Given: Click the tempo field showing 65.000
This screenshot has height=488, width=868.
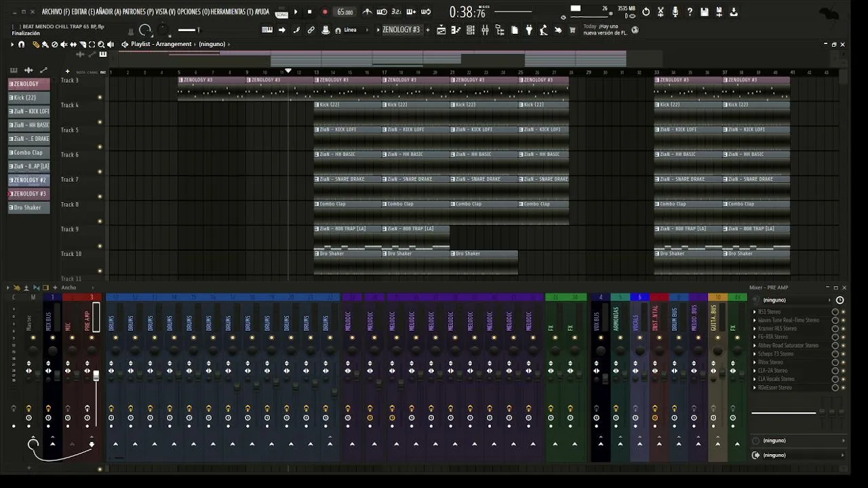Looking at the screenshot, I should [345, 12].
